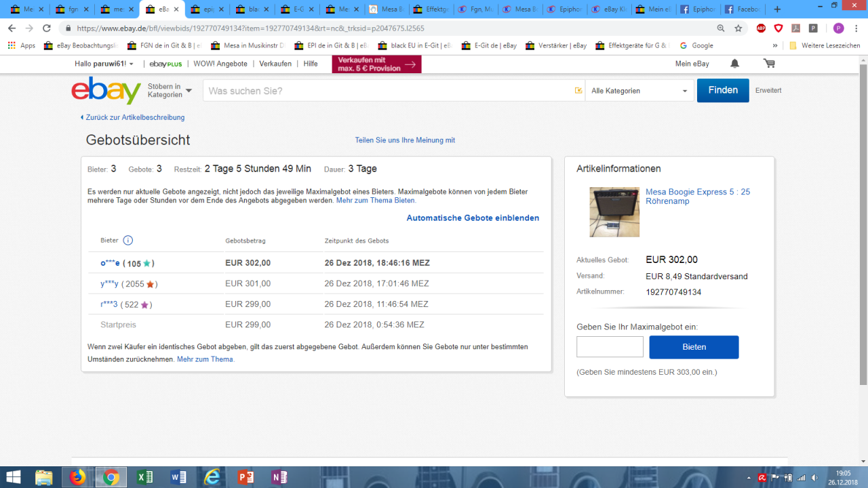Viewport: 868px width, 488px height.
Task: Click the blue Finden search button
Action: pyautogui.click(x=723, y=91)
